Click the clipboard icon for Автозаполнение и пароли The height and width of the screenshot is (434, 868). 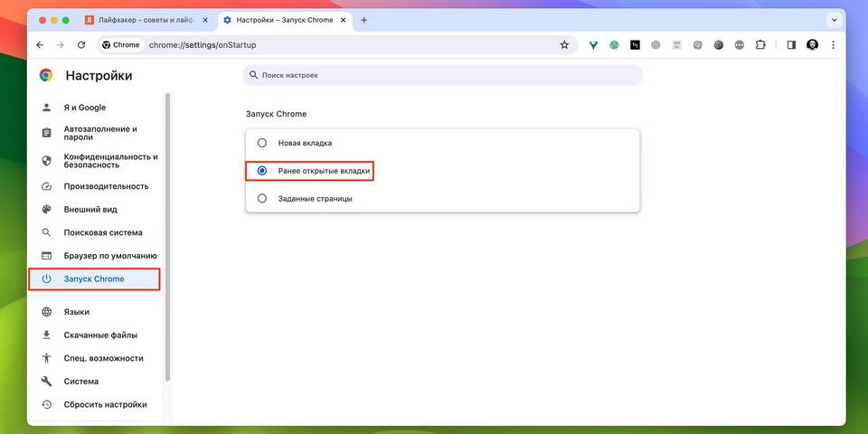[x=46, y=133]
